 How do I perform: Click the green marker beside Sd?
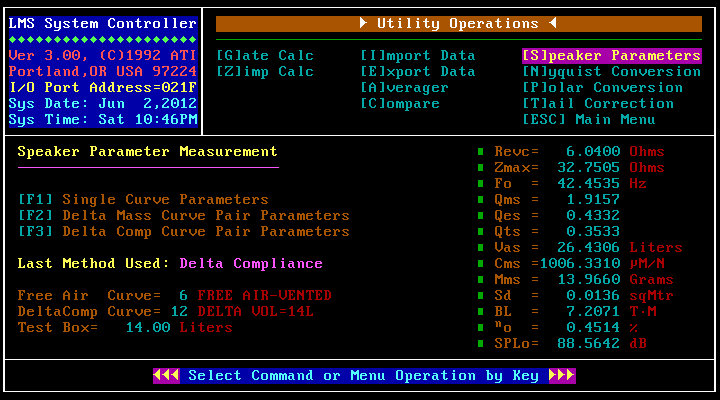480,296
